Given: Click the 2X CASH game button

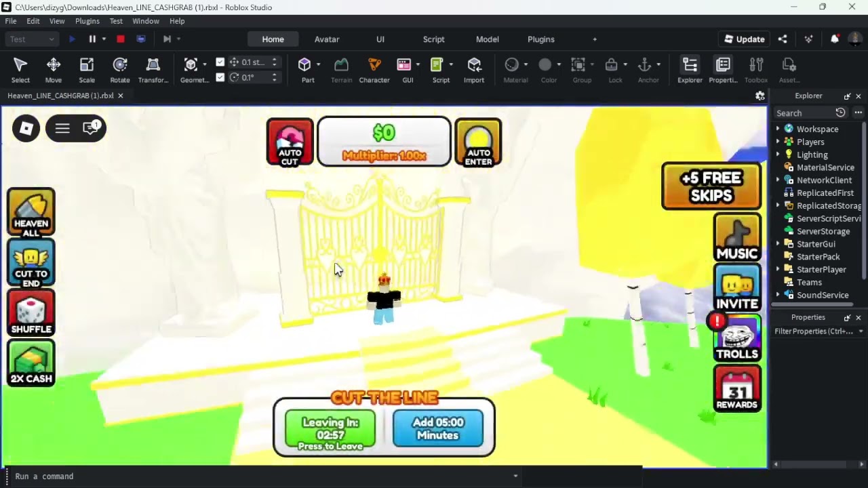Looking at the screenshot, I should [x=31, y=363].
